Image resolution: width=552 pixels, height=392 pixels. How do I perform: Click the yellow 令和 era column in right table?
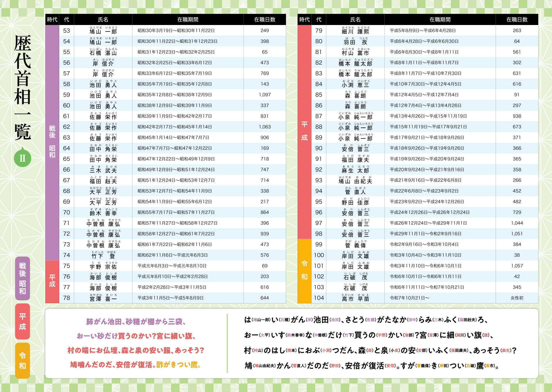[304, 270]
